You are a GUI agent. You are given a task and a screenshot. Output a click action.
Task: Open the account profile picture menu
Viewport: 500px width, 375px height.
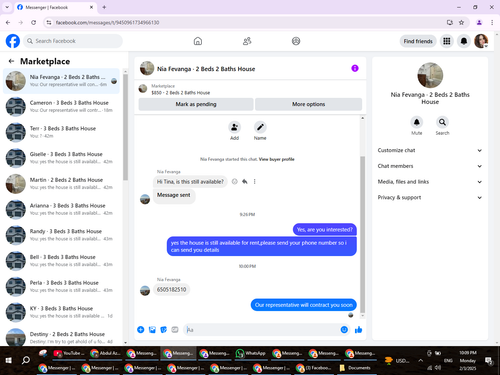[481, 41]
